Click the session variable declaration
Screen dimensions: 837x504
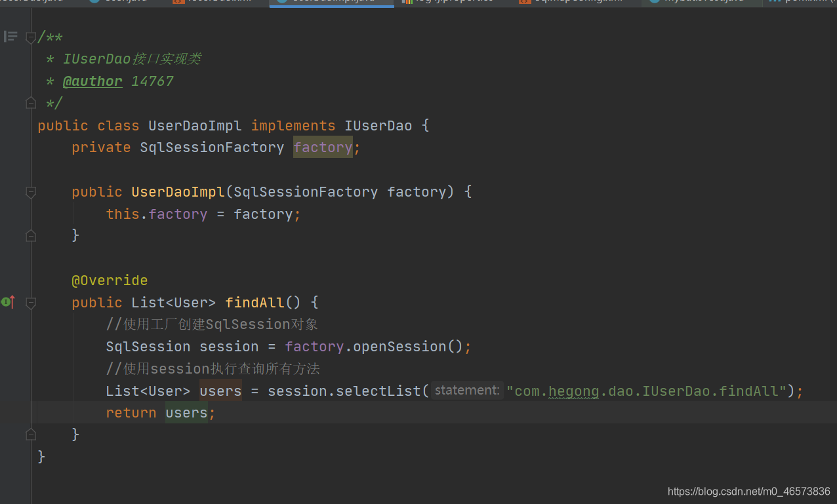click(229, 347)
